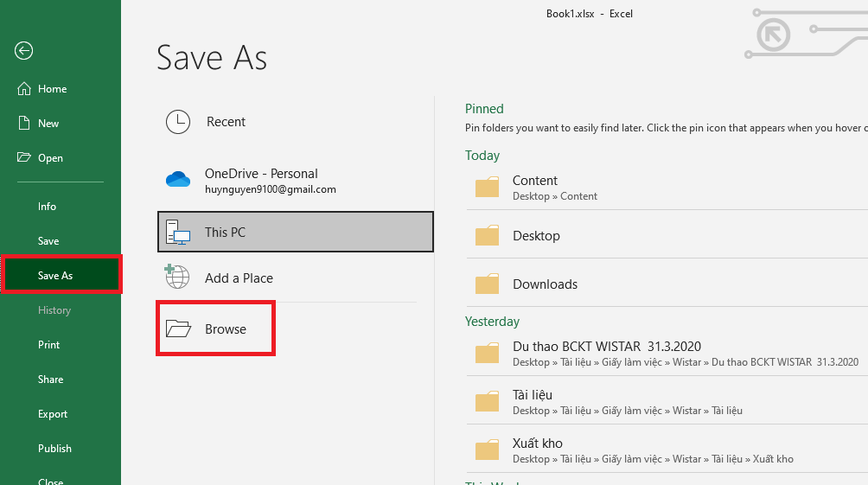Image resolution: width=868 pixels, height=485 pixels.
Task: Select Save in the sidebar
Action: pyautogui.click(x=48, y=241)
